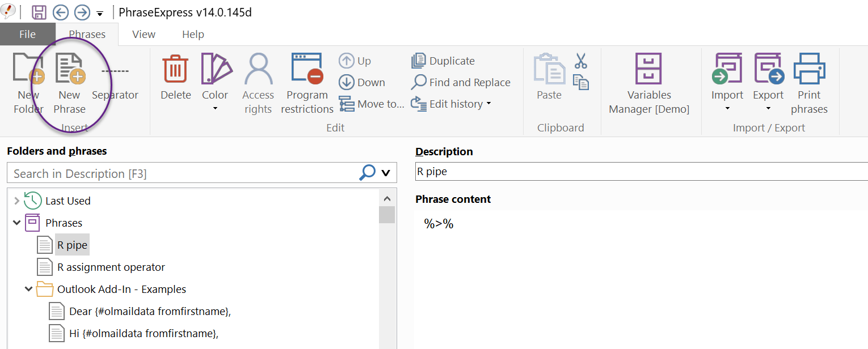
Task: Click the Save disk icon
Action: [39, 12]
